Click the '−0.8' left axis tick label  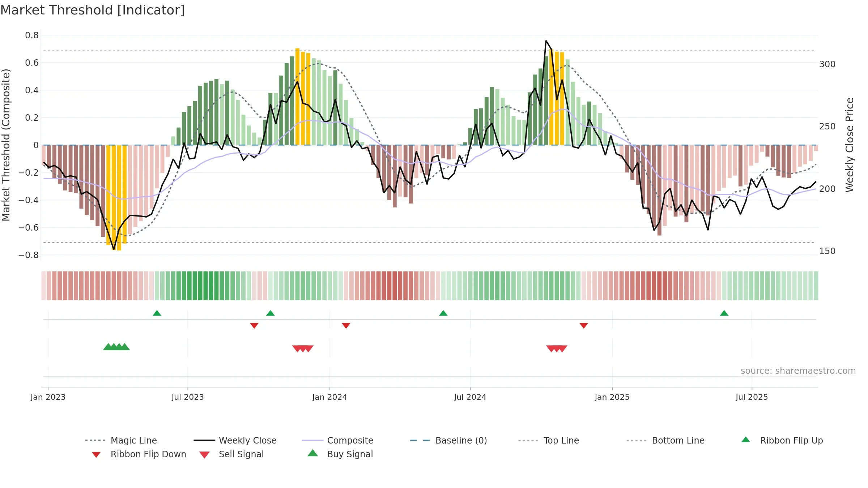click(29, 255)
